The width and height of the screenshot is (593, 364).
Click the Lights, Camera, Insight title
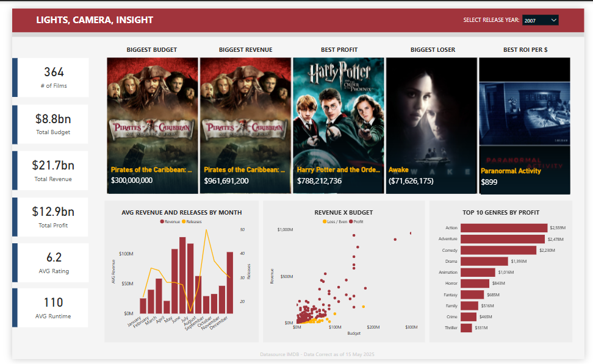[95, 20]
